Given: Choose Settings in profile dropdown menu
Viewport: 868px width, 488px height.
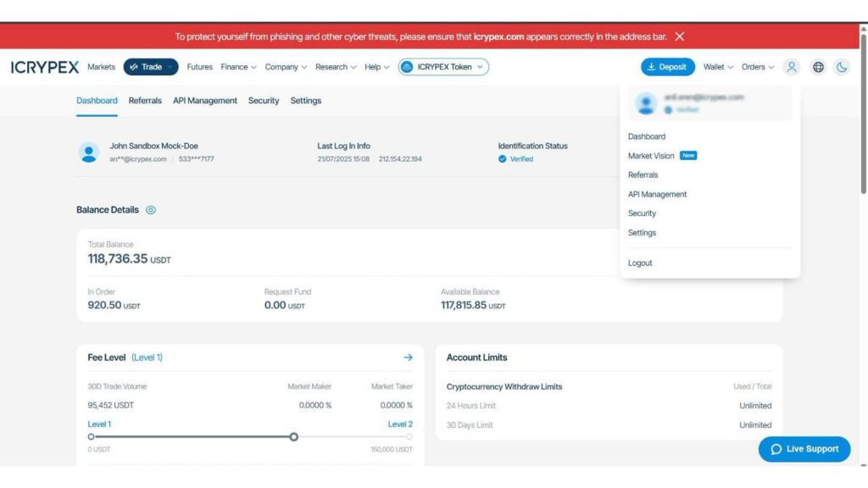Looking at the screenshot, I should pos(642,233).
